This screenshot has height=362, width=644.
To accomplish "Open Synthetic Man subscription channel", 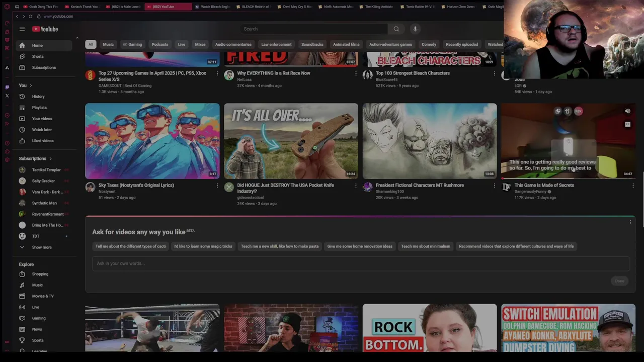I will pyautogui.click(x=43, y=203).
